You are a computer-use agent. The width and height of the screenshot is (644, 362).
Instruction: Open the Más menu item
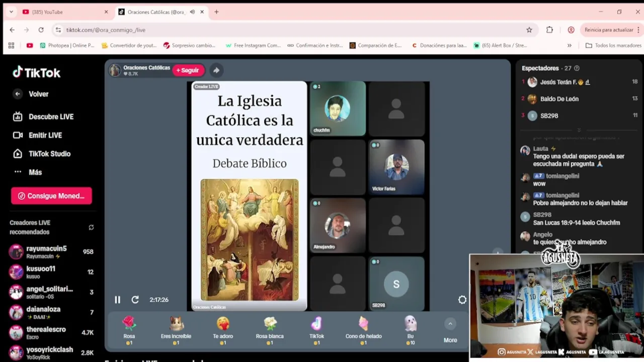[x=28, y=172]
